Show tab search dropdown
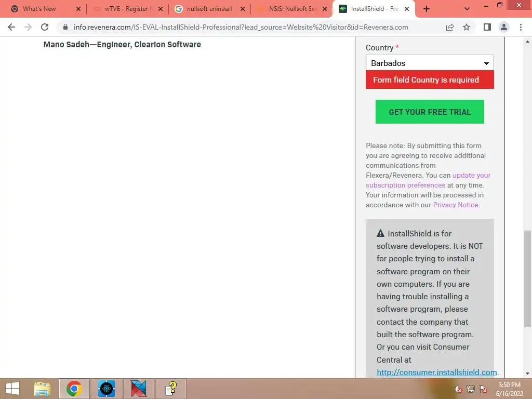Viewport: 532px width, 399px height. 467,9
